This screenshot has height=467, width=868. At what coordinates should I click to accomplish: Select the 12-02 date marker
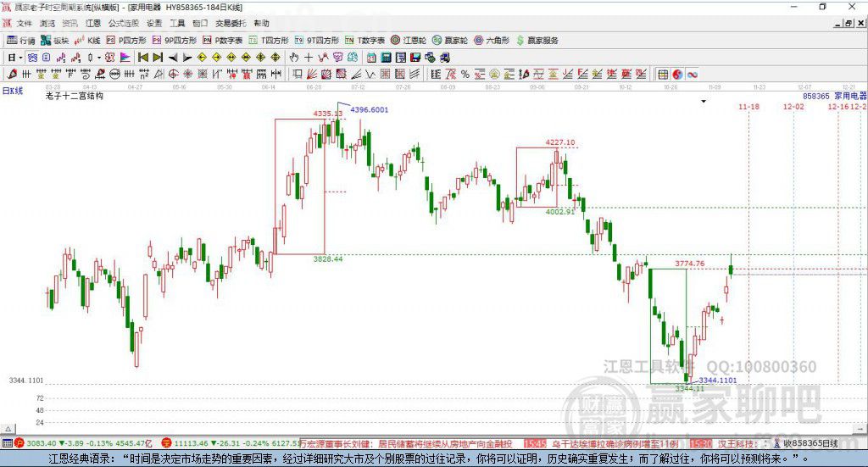coord(793,106)
